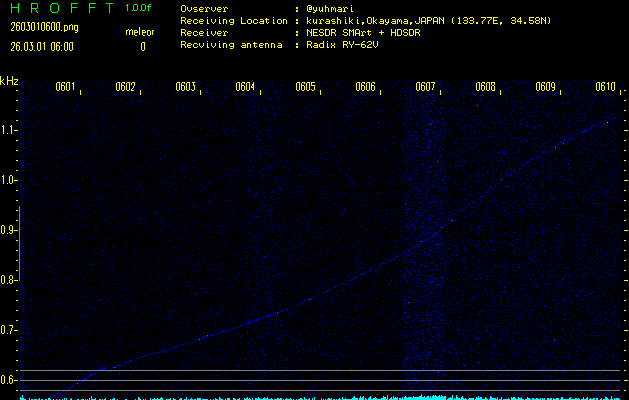Click the meteor count label

pyautogui.click(x=139, y=32)
